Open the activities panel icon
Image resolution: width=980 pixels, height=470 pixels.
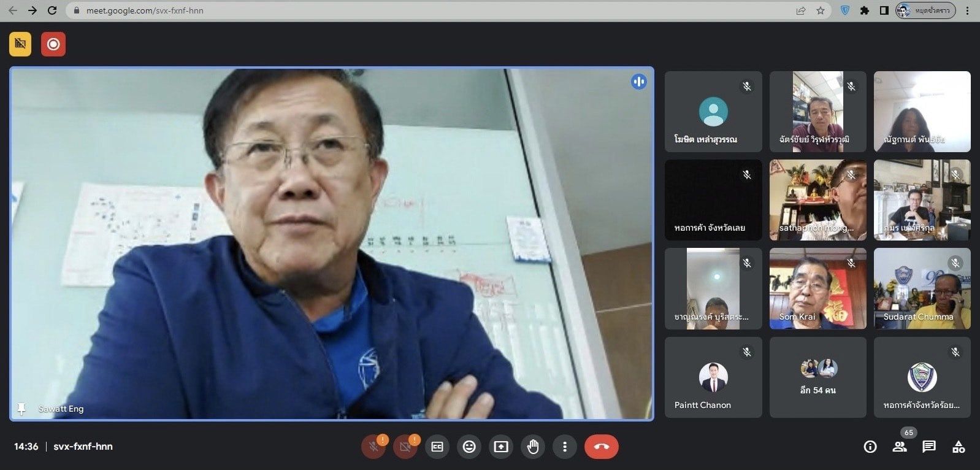coord(959,447)
